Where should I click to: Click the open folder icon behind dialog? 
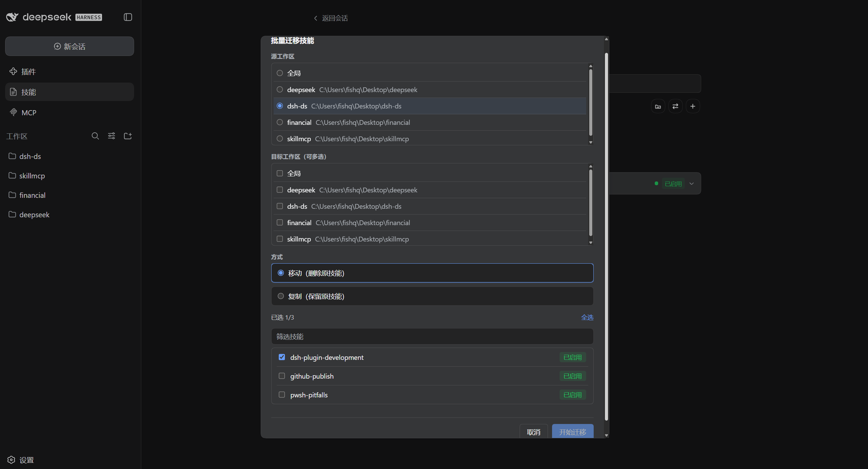658,106
